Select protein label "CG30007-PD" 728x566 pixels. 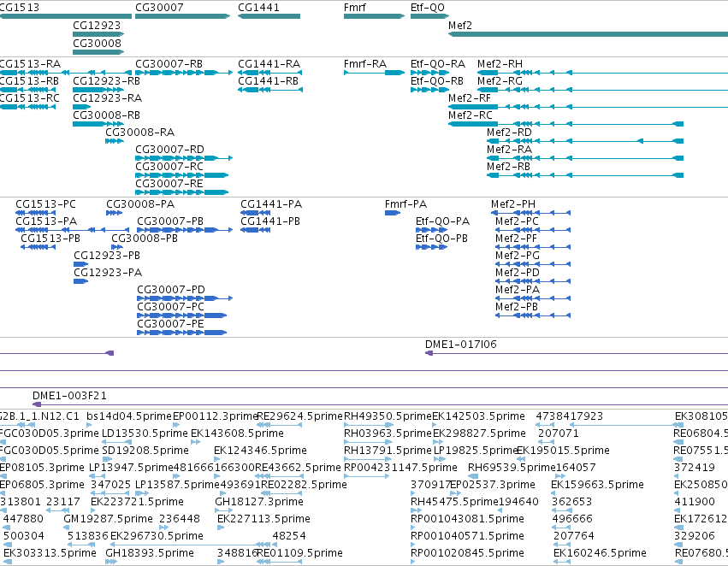click(x=171, y=290)
